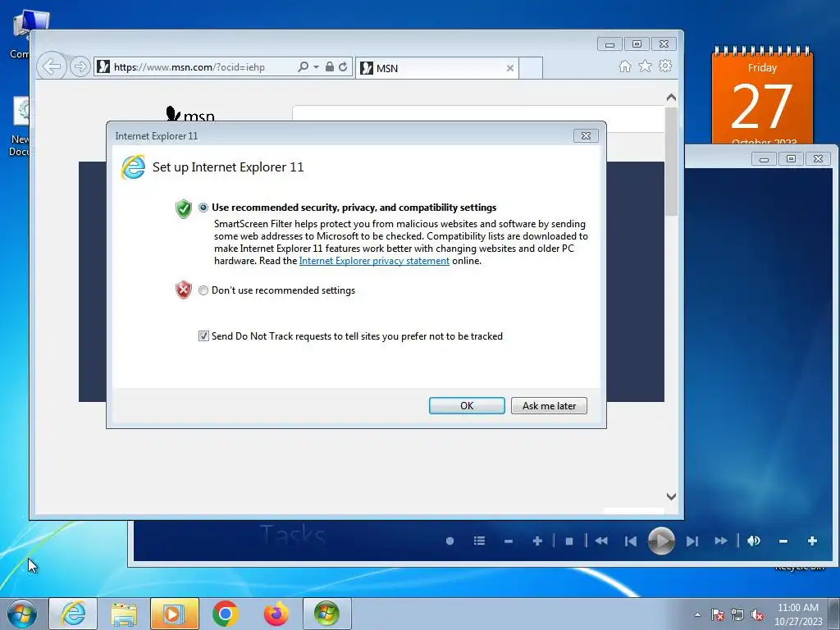Open the Windows flag taskbar program
The width and height of the screenshot is (840, 630).
coord(326,614)
